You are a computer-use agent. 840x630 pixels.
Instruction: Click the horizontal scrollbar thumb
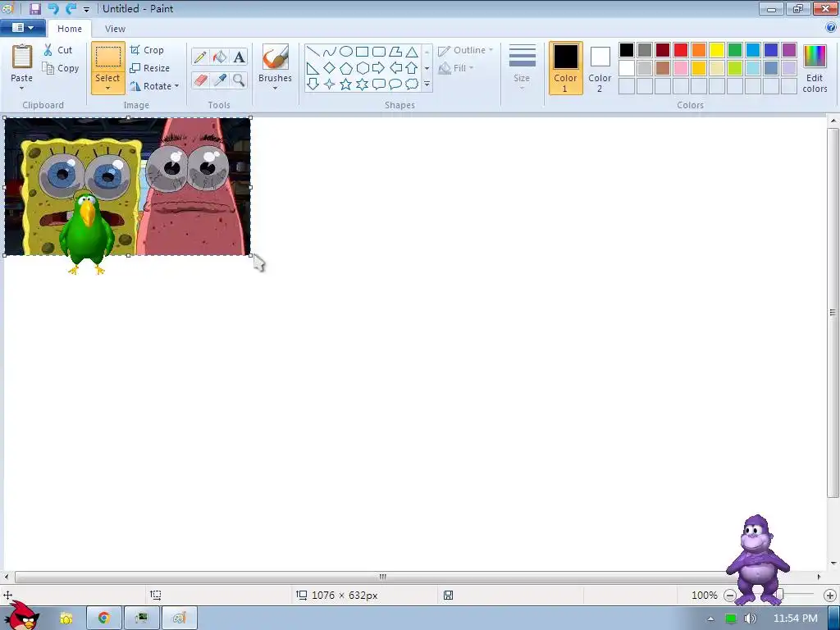pyautogui.click(x=383, y=577)
